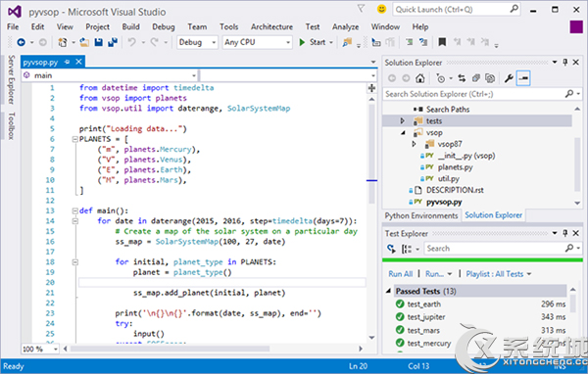
Task: Toggle pin on pyvsop.py tab
Action: coord(67,62)
